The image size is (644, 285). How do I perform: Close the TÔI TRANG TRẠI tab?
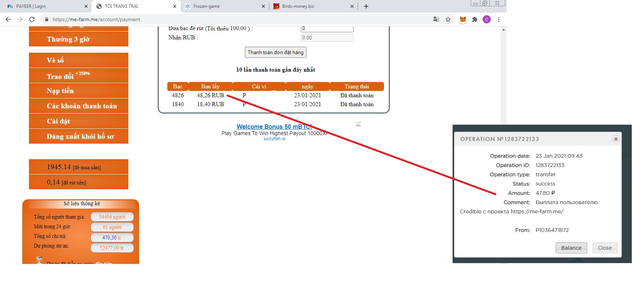[x=175, y=6]
